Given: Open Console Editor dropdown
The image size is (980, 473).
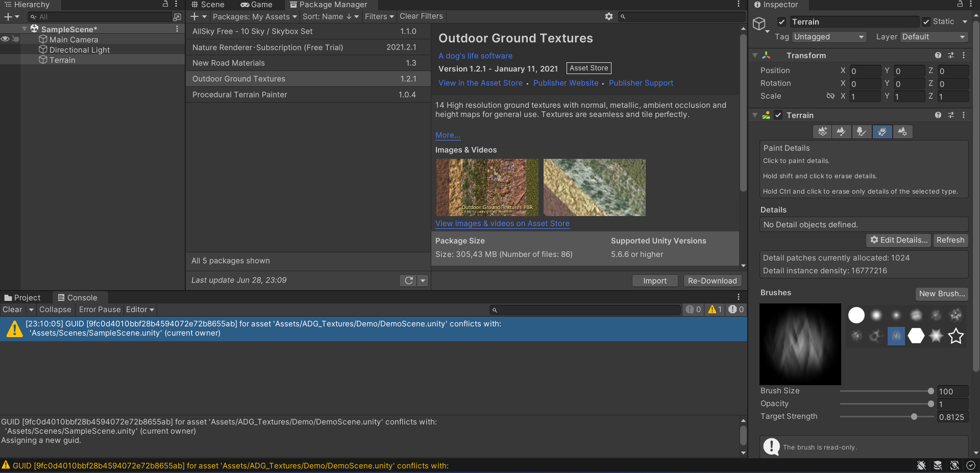Looking at the screenshot, I should 140,310.
